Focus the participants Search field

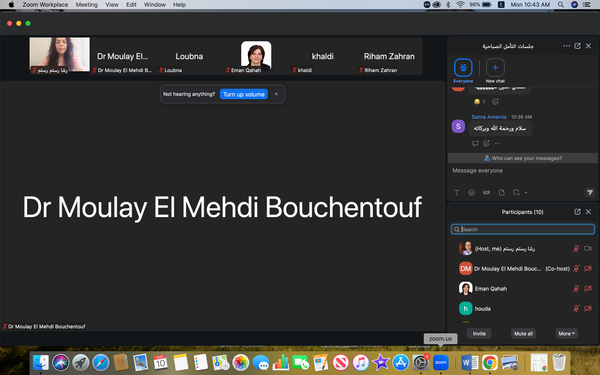523,229
